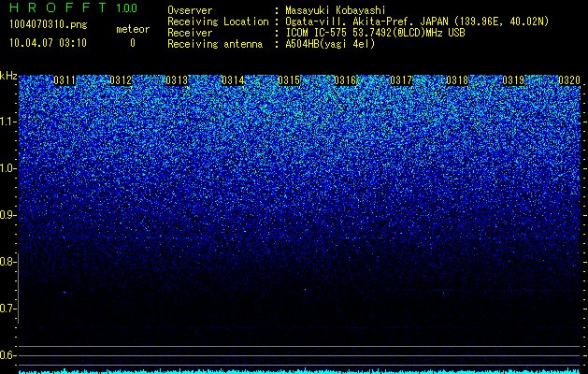
Task: Click the meteor count value 0
Action: pyautogui.click(x=133, y=43)
